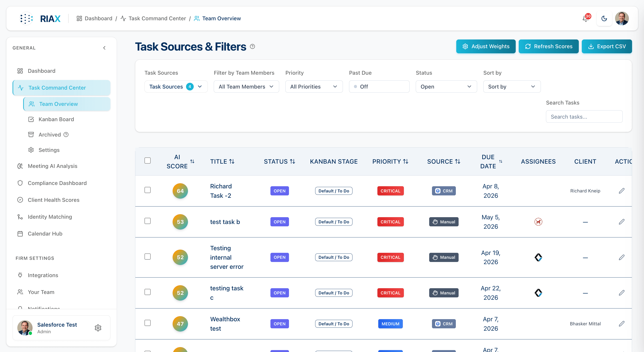Go to Dashboard breadcrumb link
Screen dimensions: 644x352
point(94,19)
